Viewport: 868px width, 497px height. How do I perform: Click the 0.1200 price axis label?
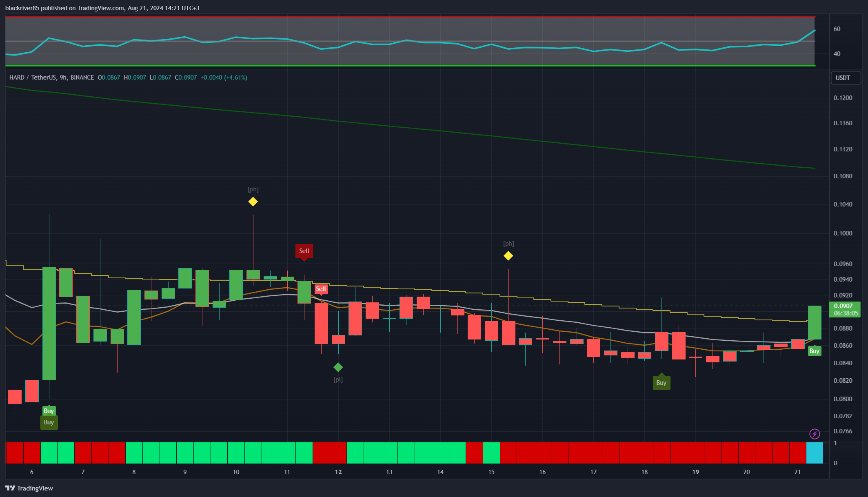[843, 98]
